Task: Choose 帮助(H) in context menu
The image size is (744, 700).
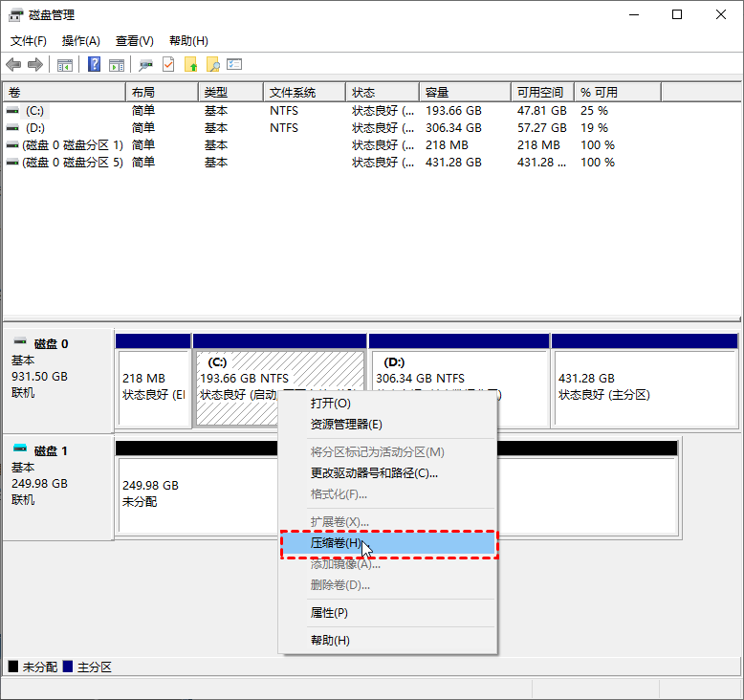Action: coord(387,640)
